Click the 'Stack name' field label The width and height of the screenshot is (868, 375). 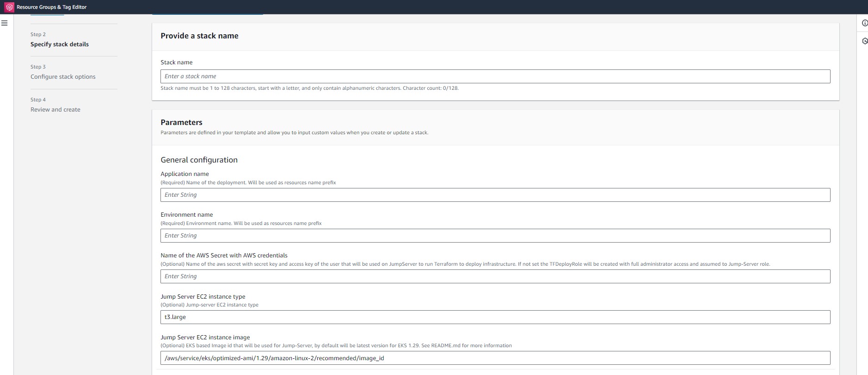click(176, 62)
